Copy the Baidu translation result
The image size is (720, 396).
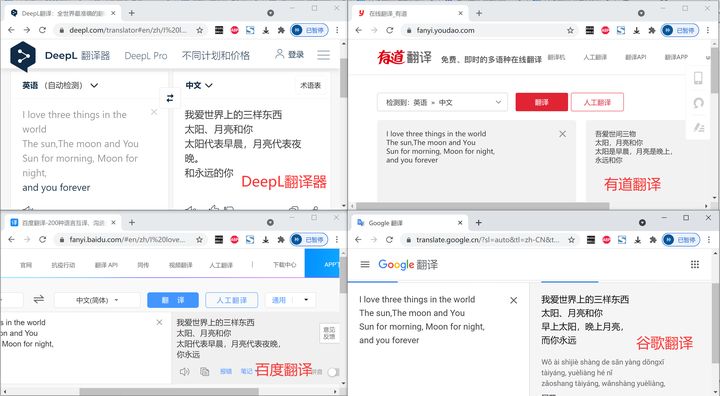[x=204, y=371]
